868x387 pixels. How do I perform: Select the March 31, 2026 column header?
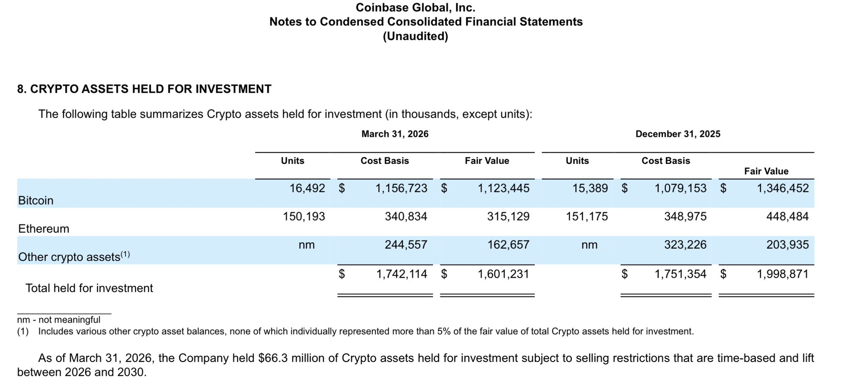395,134
